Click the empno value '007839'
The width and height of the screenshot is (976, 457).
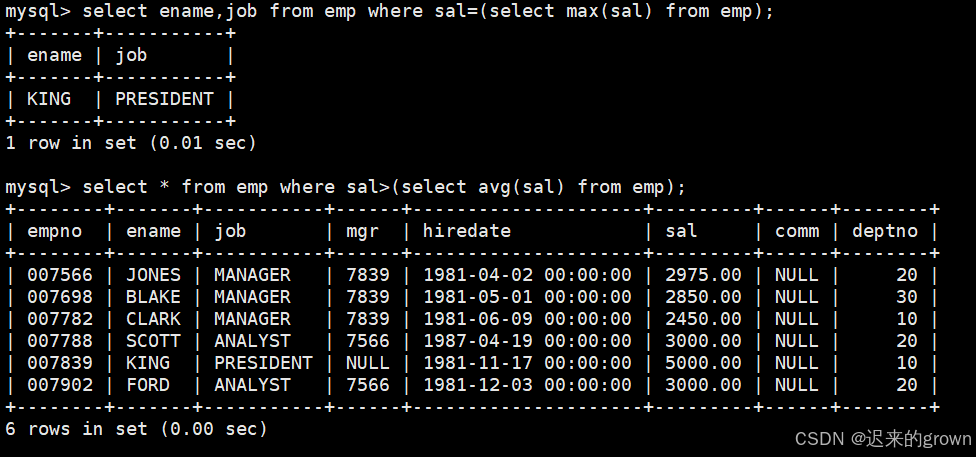(60, 363)
